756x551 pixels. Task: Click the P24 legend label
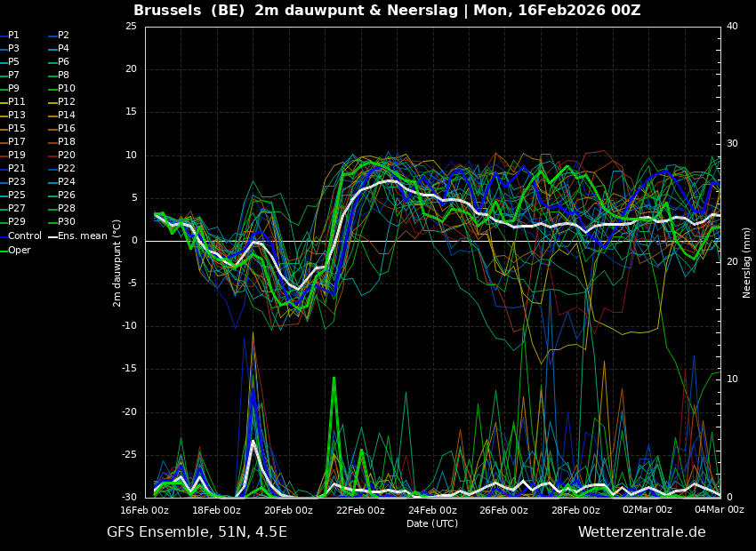pos(67,182)
